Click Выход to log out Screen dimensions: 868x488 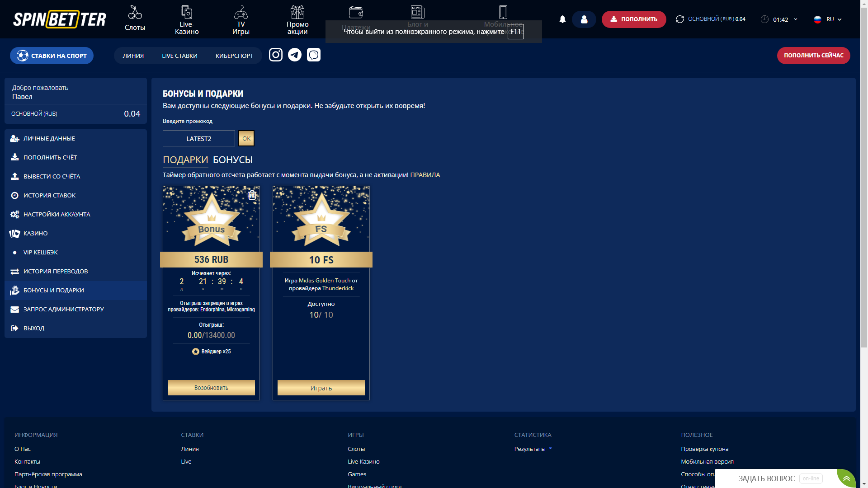pyautogui.click(x=75, y=328)
